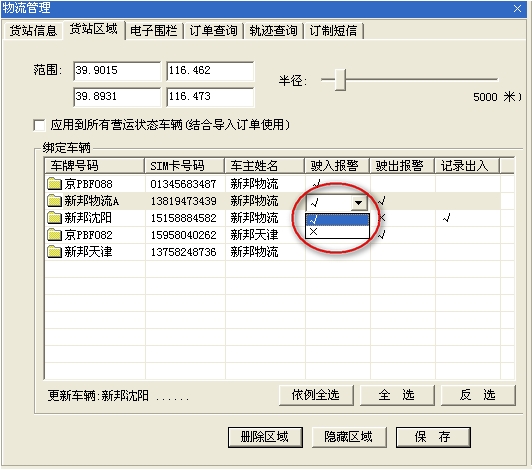The image size is (532, 470).
Task: Select the 新邦天津 vehicle folder icon
Action: click(x=54, y=252)
